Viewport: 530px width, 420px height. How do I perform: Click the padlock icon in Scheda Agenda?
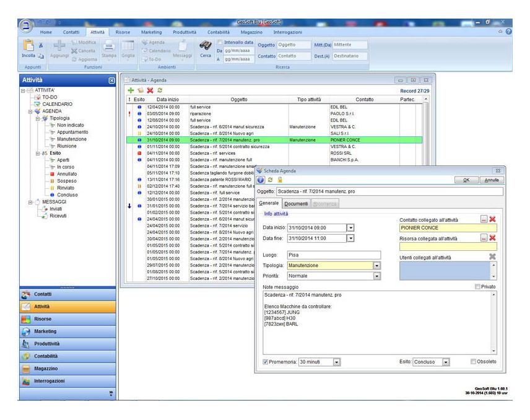(280, 180)
